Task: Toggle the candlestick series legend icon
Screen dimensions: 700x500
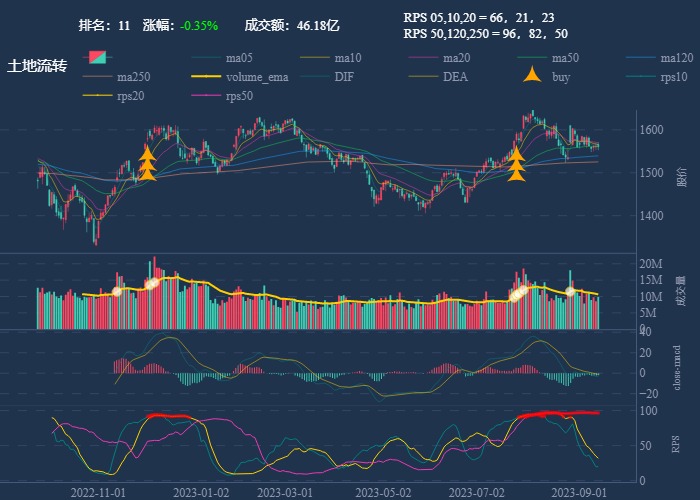Action: [x=98, y=58]
